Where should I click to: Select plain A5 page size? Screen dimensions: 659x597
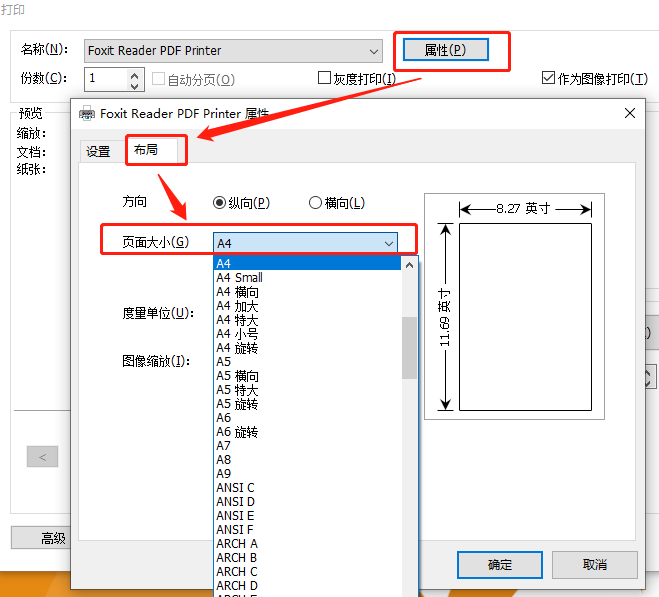pyautogui.click(x=308, y=362)
